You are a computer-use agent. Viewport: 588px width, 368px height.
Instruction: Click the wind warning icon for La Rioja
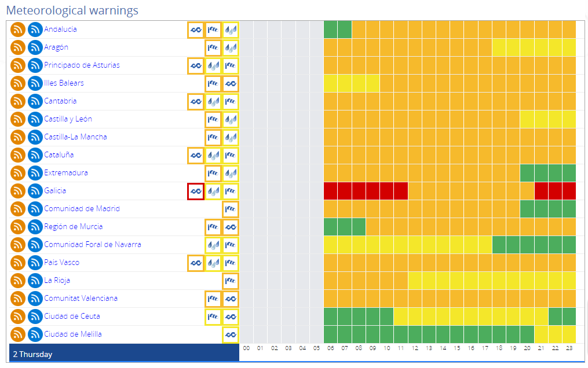(231, 281)
